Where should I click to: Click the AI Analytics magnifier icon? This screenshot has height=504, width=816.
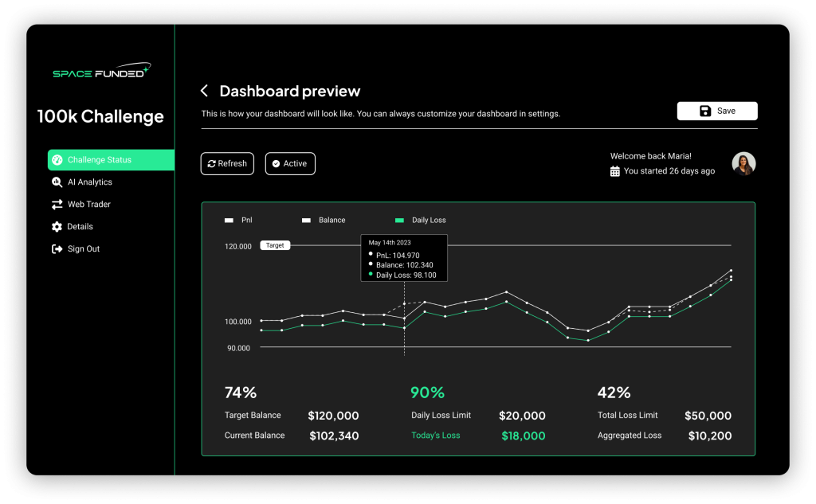click(57, 182)
